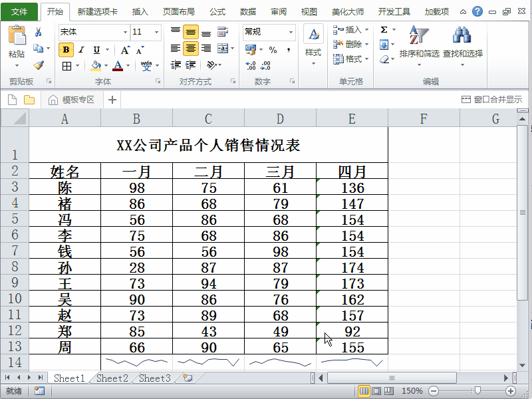Switch to Sheet2 worksheet tab
532x399 pixels.
(112, 378)
